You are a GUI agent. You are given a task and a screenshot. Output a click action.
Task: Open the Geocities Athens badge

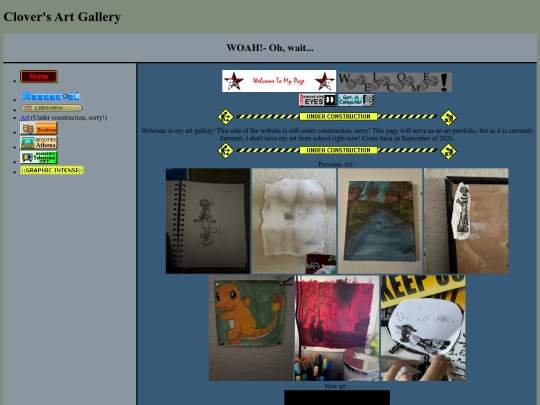39,143
